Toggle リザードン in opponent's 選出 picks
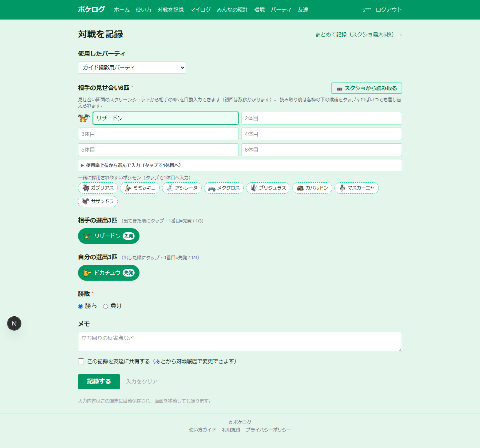This screenshot has width=480, height=448. click(109, 236)
